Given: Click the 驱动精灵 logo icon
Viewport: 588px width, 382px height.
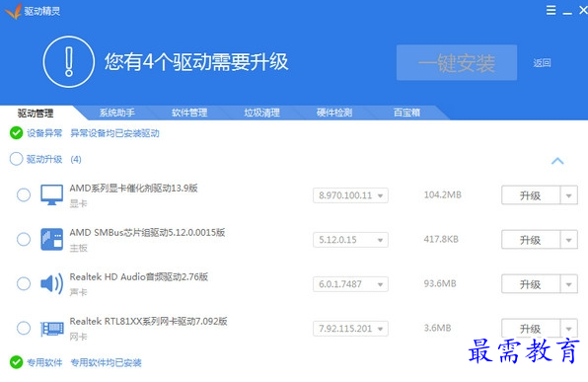Looking at the screenshot, I should tap(14, 11).
